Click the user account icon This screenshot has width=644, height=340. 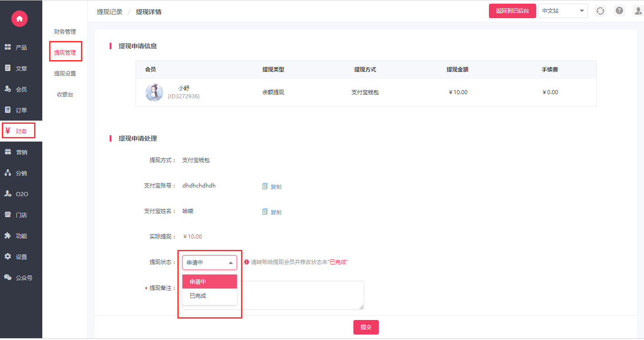[638, 11]
